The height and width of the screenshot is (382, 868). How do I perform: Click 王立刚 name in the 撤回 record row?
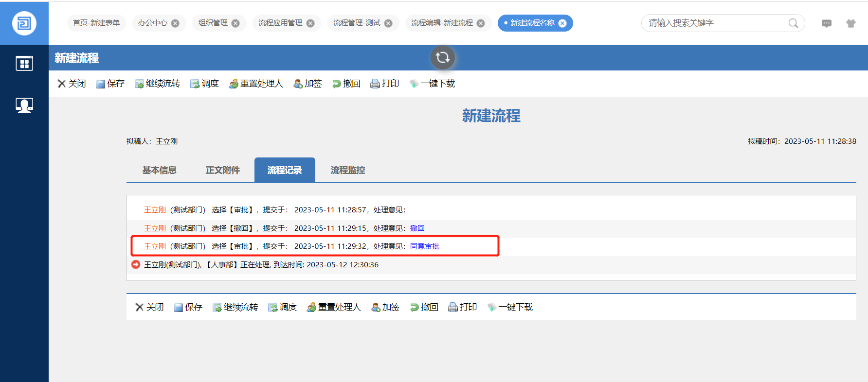coord(155,228)
